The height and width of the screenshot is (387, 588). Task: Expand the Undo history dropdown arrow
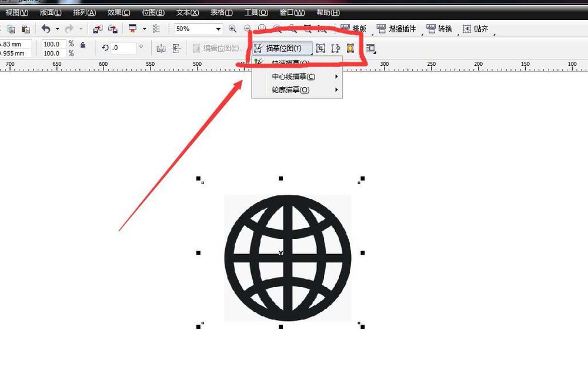point(58,29)
